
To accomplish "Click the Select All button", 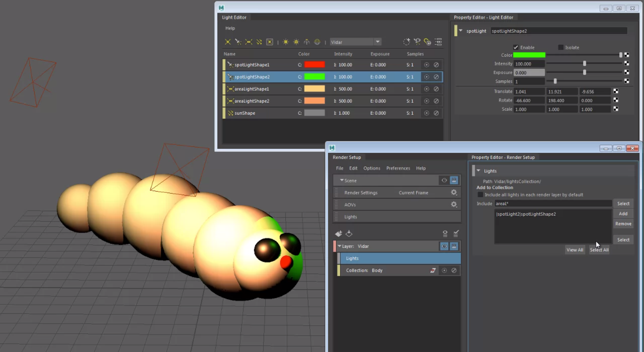I will pos(599,250).
